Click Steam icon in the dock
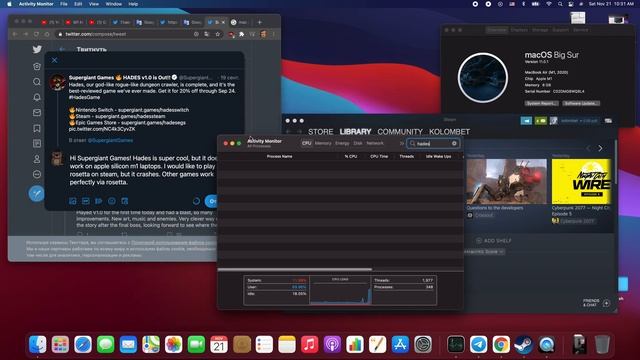Image resolution: width=640 pixels, height=360 pixels. pyautogui.click(x=524, y=344)
